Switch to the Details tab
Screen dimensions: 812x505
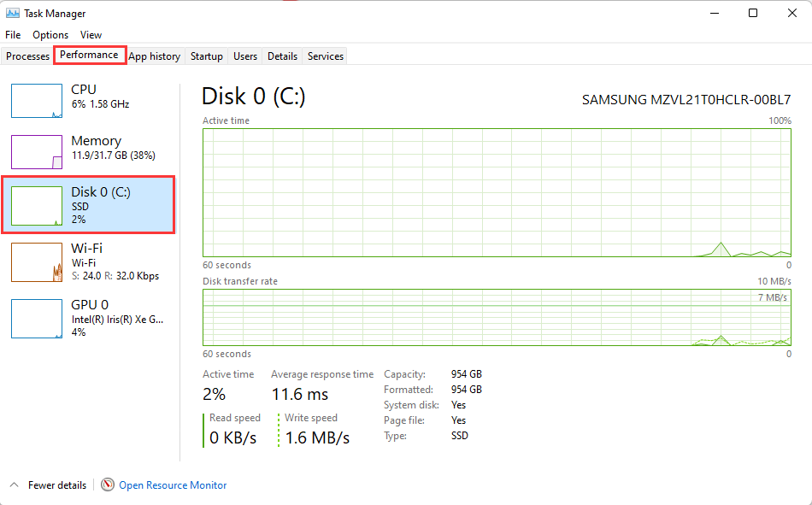282,56
